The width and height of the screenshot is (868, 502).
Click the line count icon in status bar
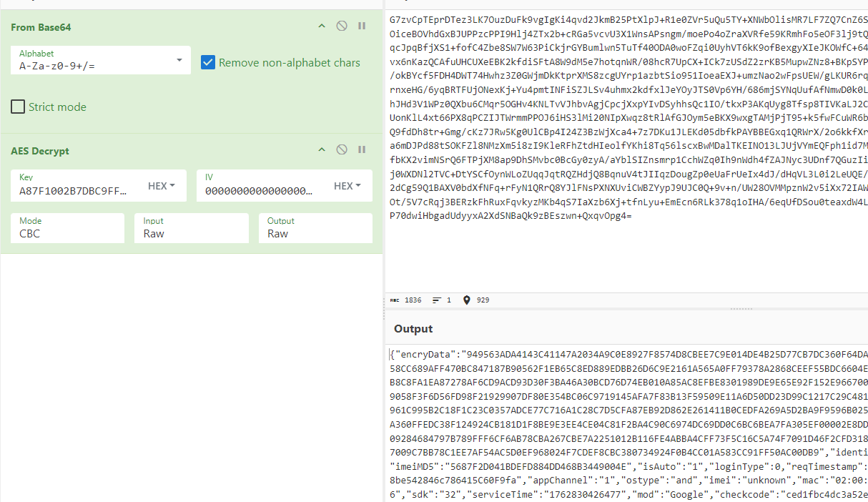[437, 300]
